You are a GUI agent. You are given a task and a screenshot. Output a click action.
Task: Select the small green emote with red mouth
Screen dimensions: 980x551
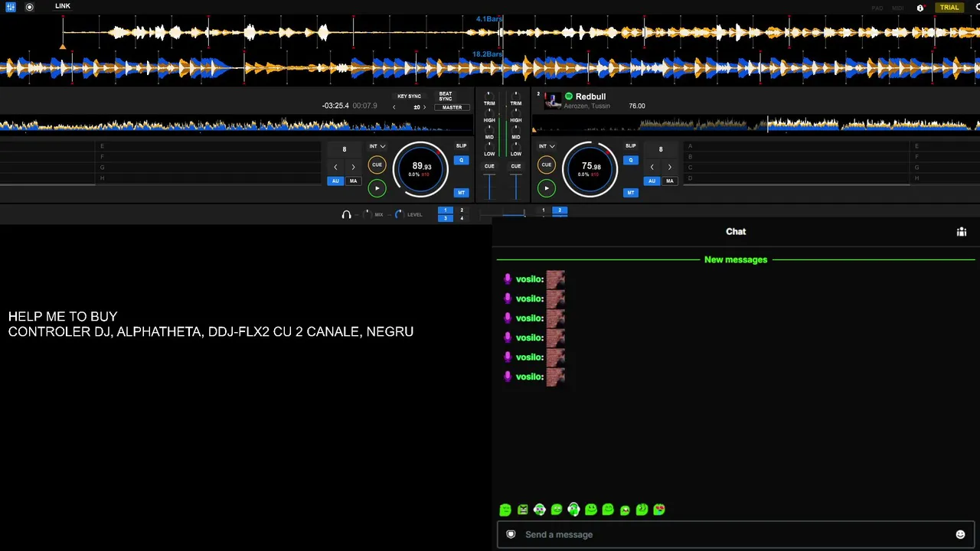tap(625, 510)
